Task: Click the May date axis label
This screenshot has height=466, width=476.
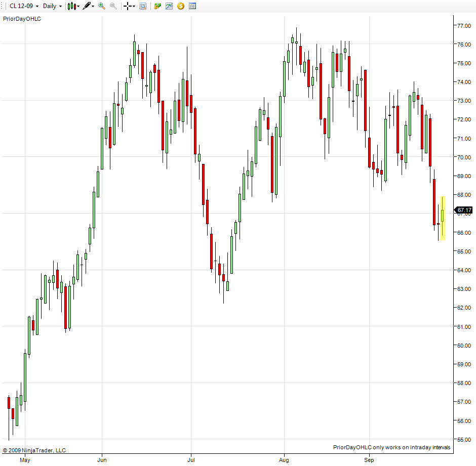Action: [x=25, y=460]
